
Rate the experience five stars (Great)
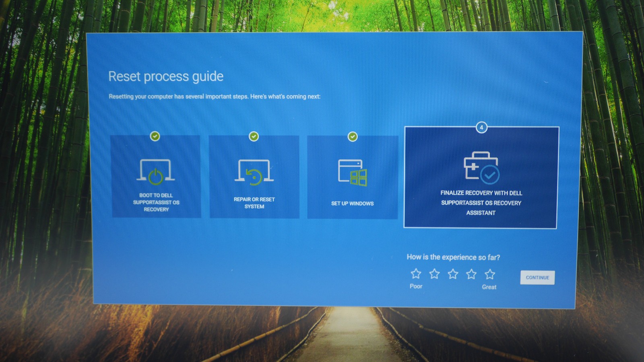[490, 274]
